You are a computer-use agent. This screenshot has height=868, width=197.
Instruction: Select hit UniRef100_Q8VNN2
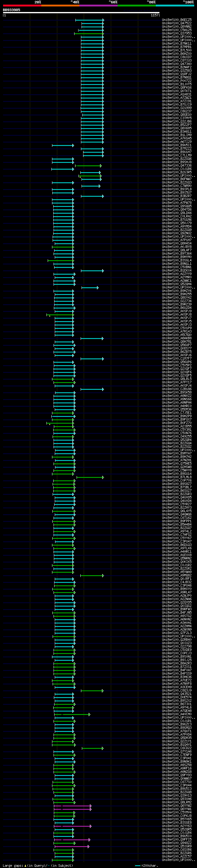177,26
